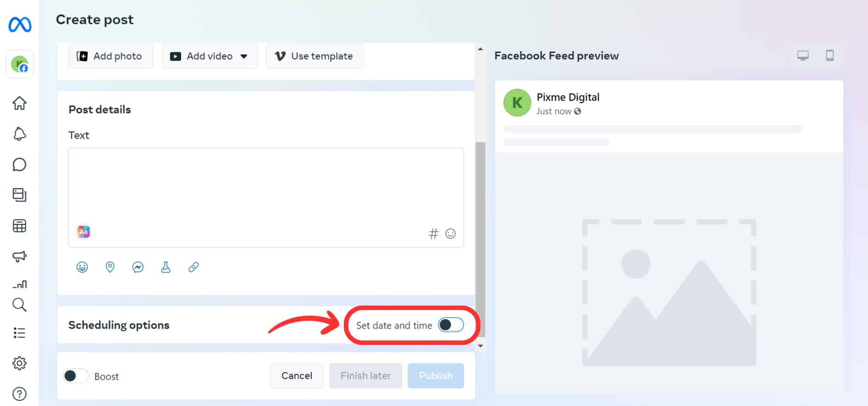Click the Use template button
868x406 pixels.
[314, 56]
